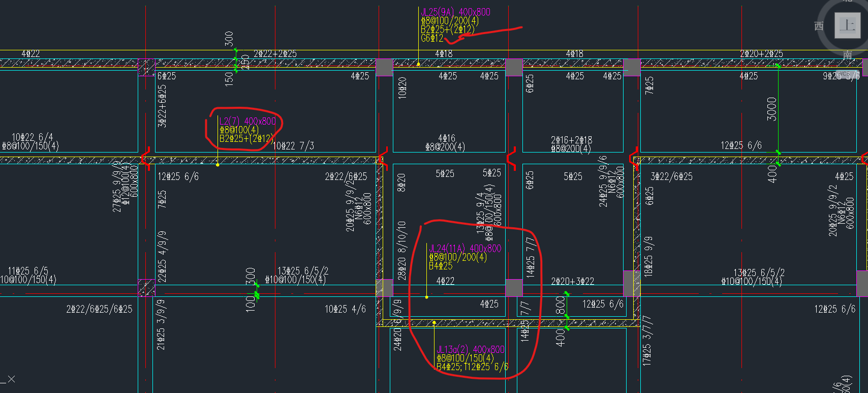Click the 西 (west) direction on the ViewCube compass
This screenshot has height=393, width=868.
click(819, 26)
